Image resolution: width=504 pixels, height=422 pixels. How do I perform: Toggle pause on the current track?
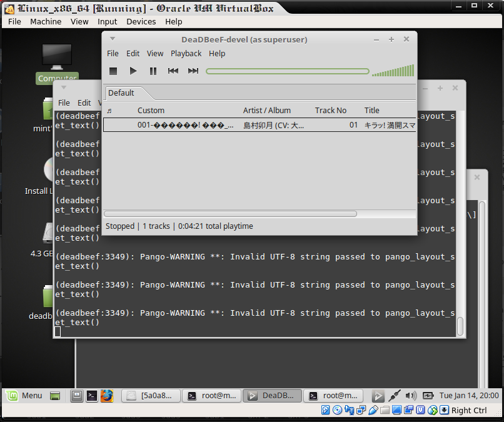tap(153, 71)
